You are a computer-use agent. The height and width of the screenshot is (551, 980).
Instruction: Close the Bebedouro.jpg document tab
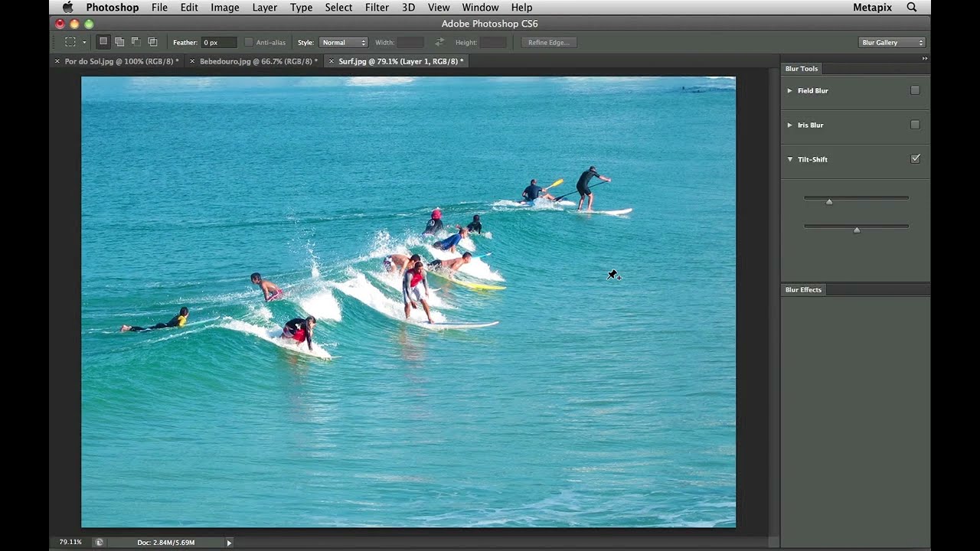tap(192, 61)
